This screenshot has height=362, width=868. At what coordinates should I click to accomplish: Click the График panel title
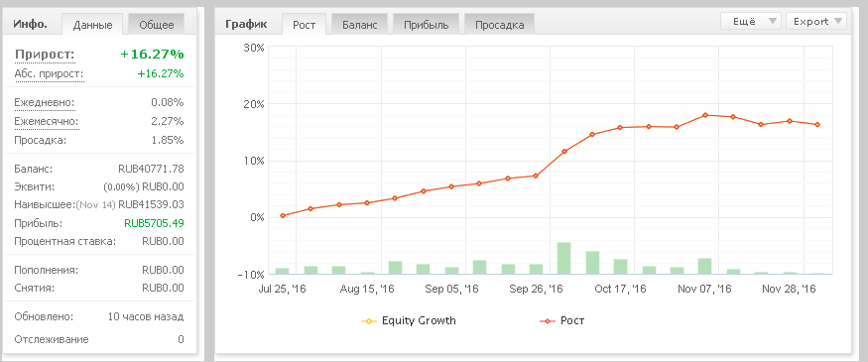(x=246, y=24)
